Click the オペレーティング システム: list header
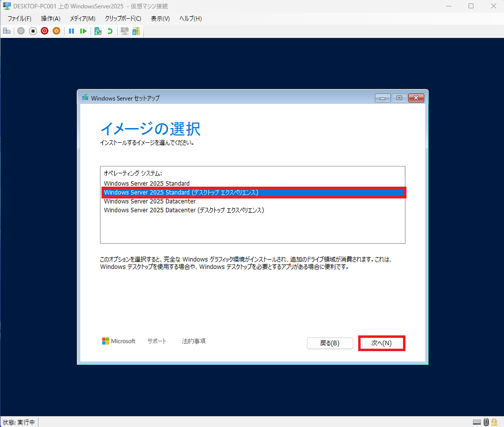Screen dimensions: 504x427 pyautogui.click(x=133, y=173)
